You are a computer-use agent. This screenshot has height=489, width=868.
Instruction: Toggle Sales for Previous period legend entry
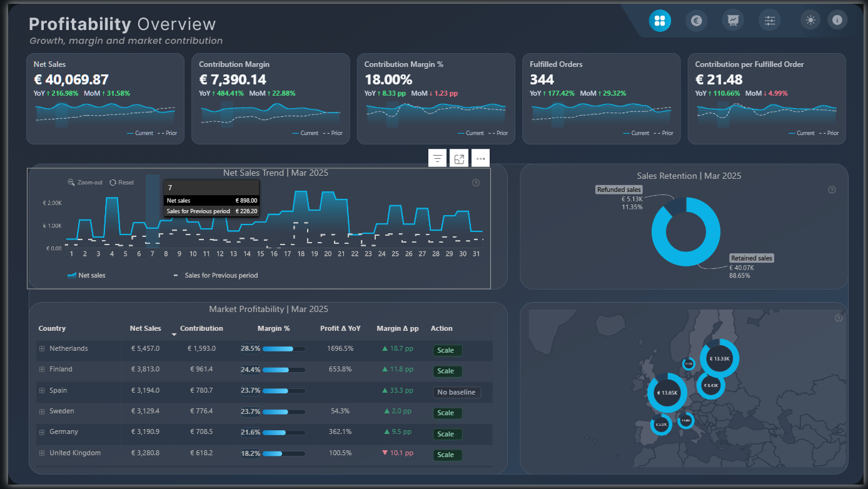tap(216, 275)
